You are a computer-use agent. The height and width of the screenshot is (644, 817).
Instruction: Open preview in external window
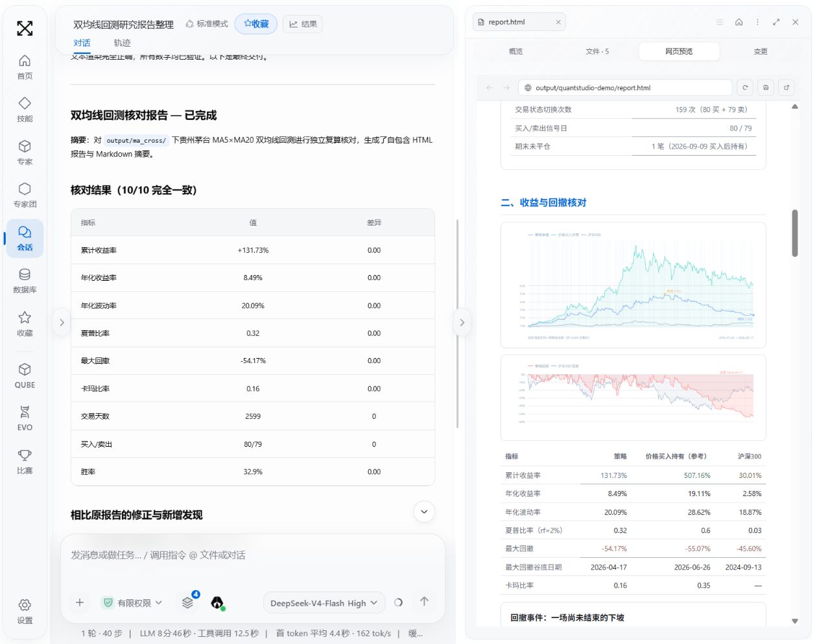[x=787, y=88]
